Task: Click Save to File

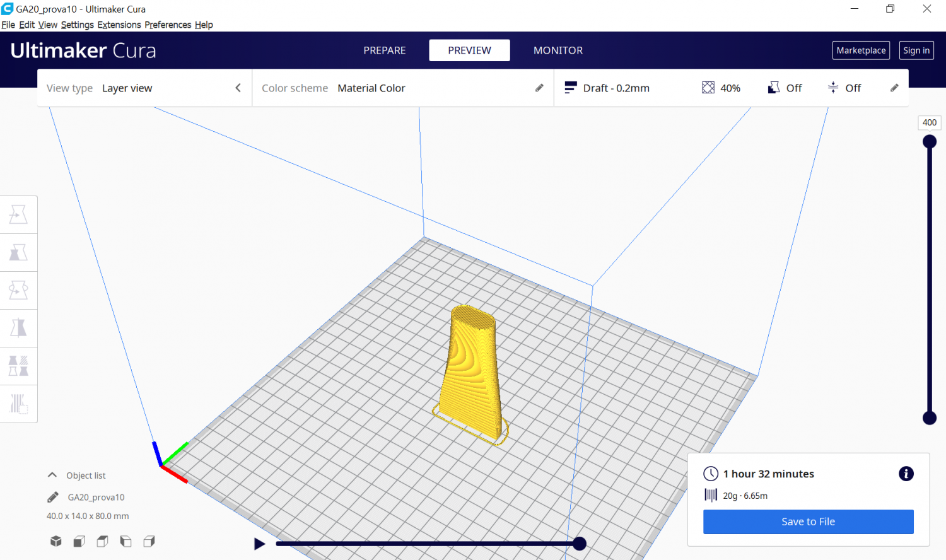Action: point(808,522)
